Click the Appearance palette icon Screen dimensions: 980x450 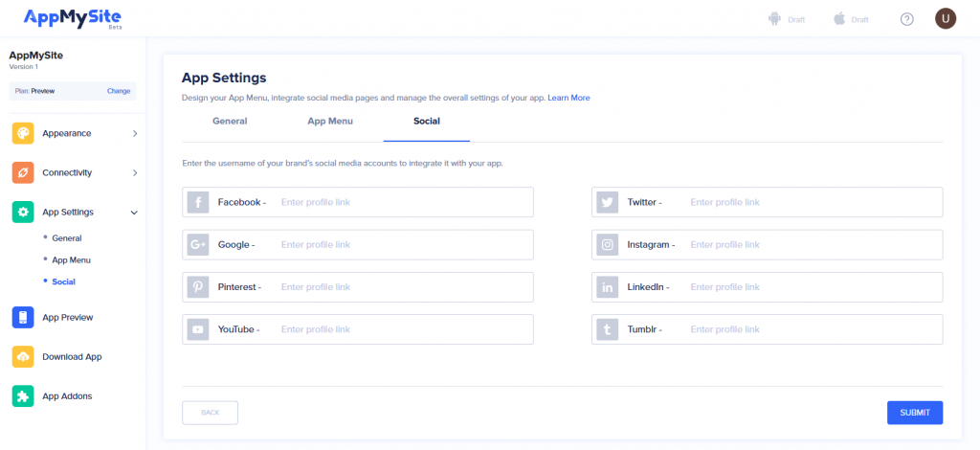coord(23,134)
